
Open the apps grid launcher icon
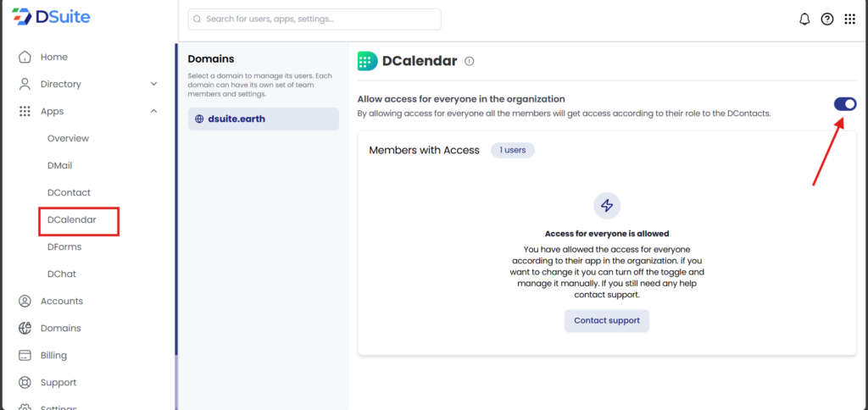pos(850,19)
